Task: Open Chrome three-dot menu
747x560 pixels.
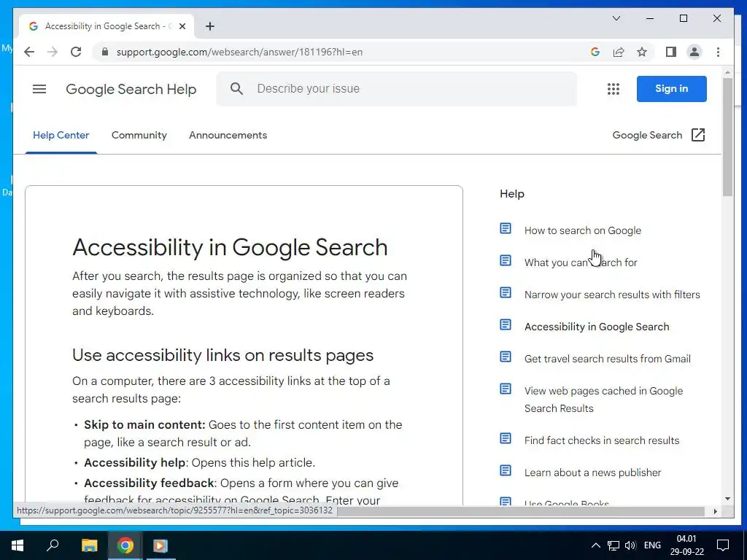Action: coord(718,52)
